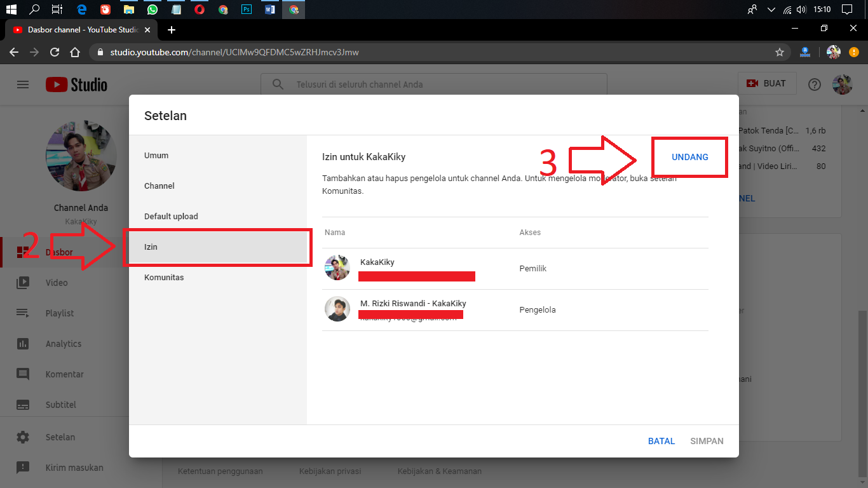The image size is (868, 488).
Task: Click the 'Pengelola' access value
Action: tap(538, 310)
